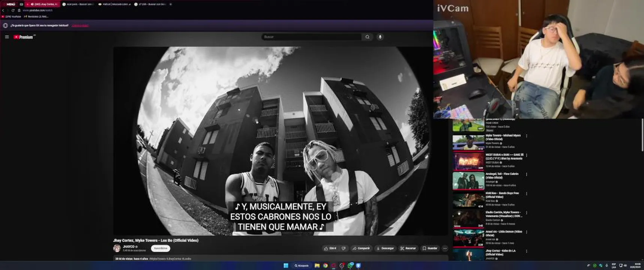644x270 pixels.
Task: Expand the video description box
Action: (281, 258)
